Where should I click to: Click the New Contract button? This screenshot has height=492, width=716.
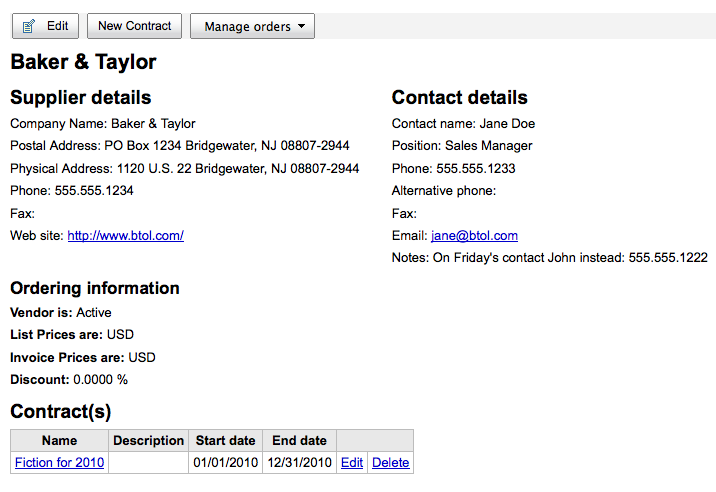(134, 26)
